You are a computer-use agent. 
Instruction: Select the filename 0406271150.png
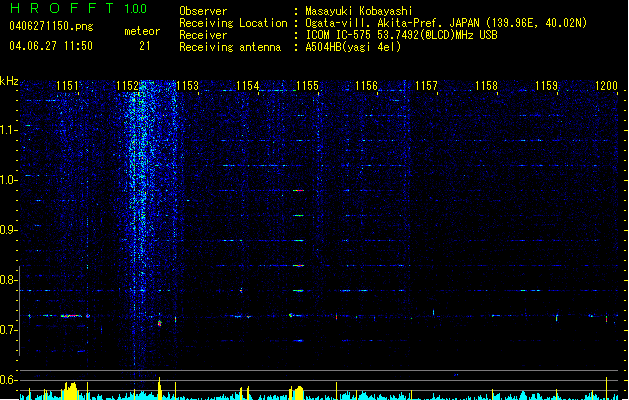51,26
